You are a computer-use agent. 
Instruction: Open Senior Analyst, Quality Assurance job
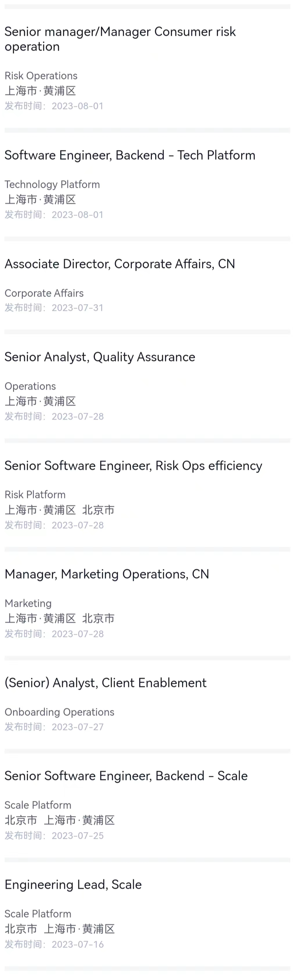pyautogui.click(x=100, y=357)
